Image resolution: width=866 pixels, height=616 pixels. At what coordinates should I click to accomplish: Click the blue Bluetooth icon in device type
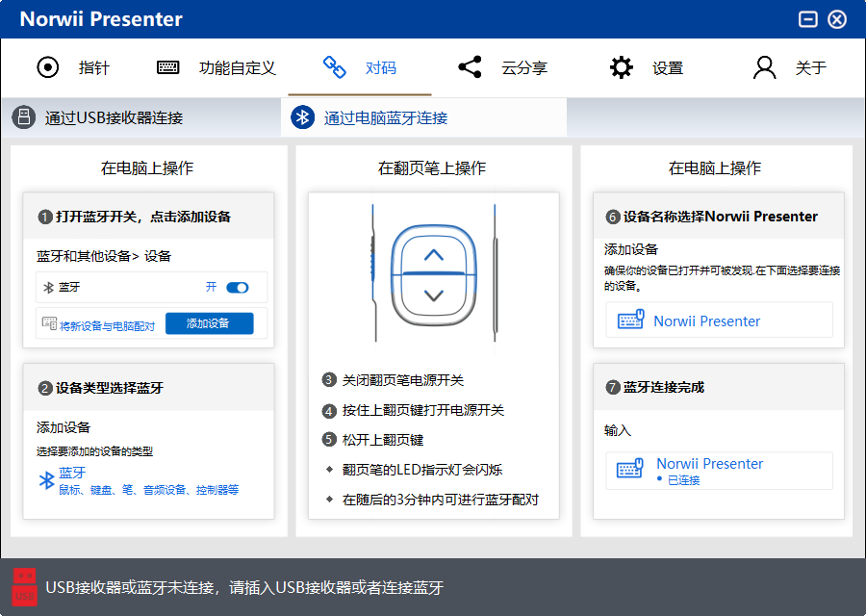[x=47, y=480]
